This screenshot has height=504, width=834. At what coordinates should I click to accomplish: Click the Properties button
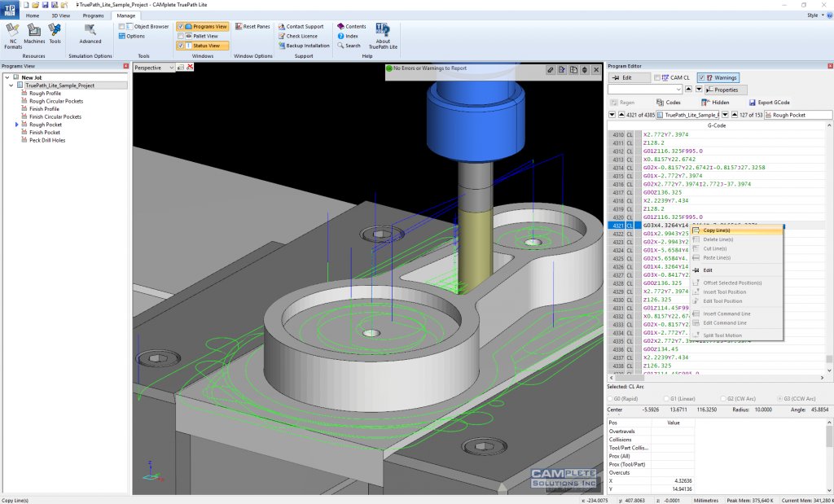point(726,90)
